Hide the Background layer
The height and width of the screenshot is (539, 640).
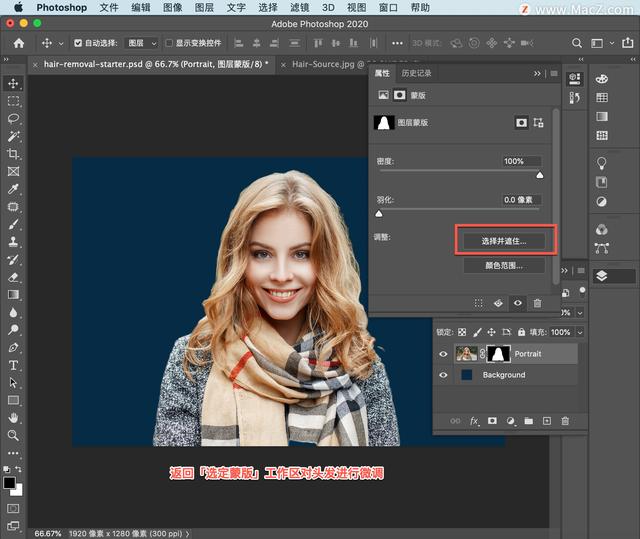tap(443, 375)
